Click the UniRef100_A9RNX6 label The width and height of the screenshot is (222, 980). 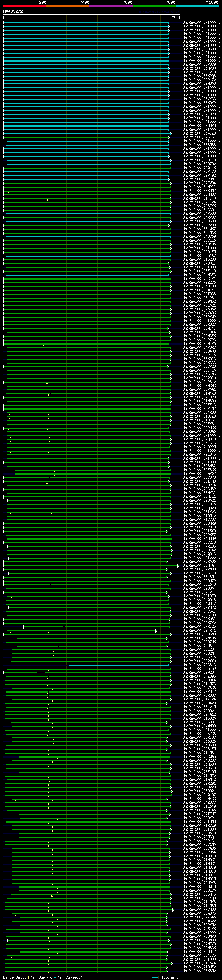tap(199, 428)
